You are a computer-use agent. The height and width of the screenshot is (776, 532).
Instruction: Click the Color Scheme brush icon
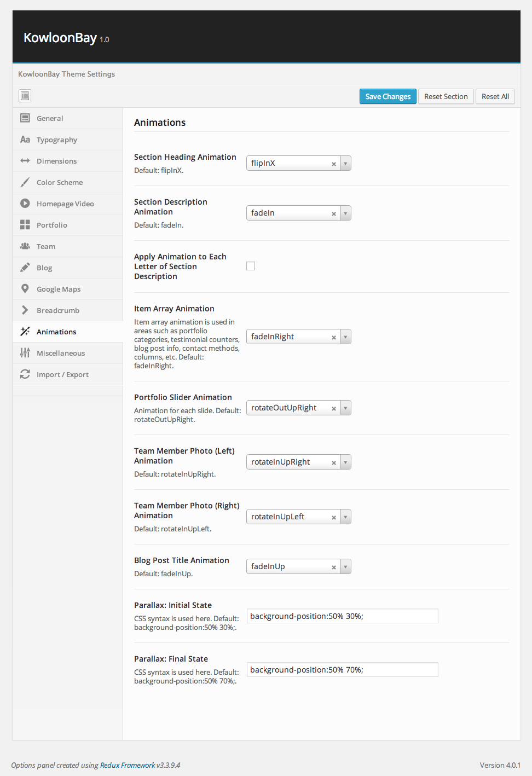[x=25, y=182]
